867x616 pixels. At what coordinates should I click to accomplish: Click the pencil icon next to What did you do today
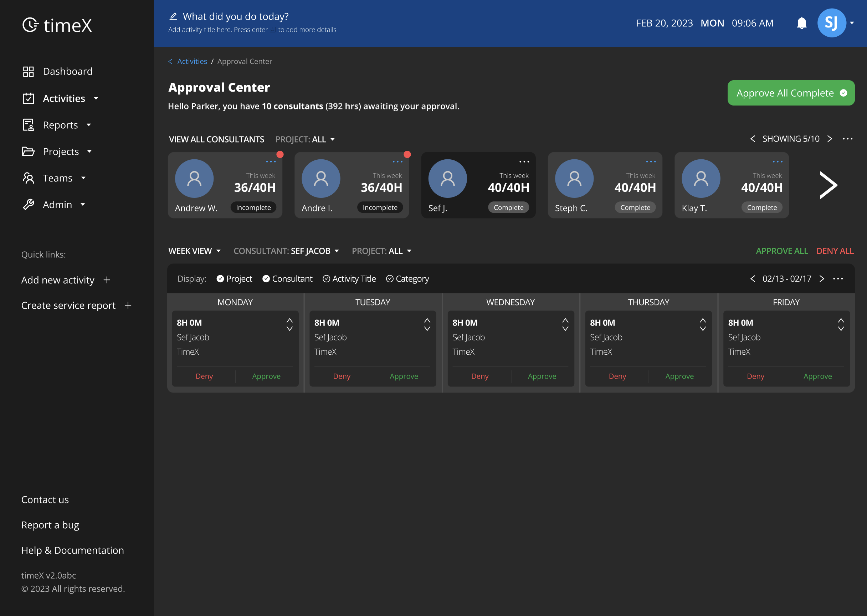(x=174, y=16)
